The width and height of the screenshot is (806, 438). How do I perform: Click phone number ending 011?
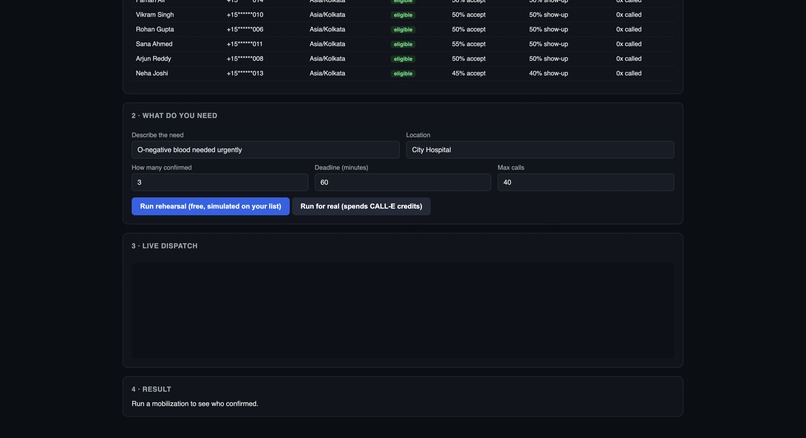[x=245, y=44]
